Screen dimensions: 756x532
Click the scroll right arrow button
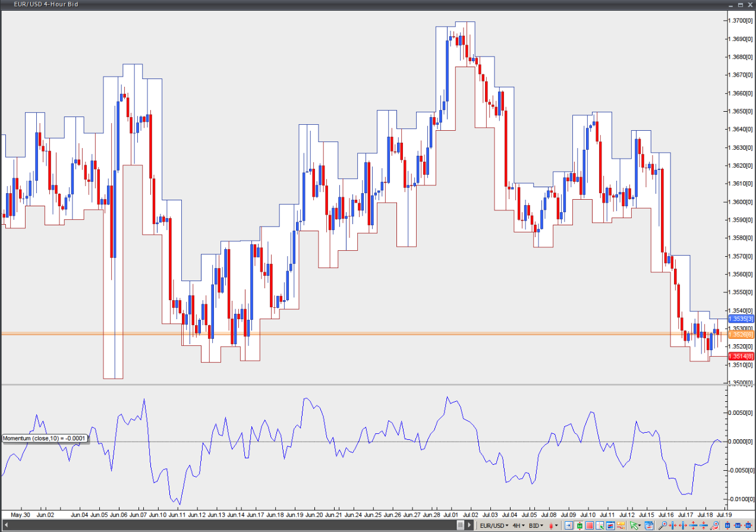click(x=470, y=525)
